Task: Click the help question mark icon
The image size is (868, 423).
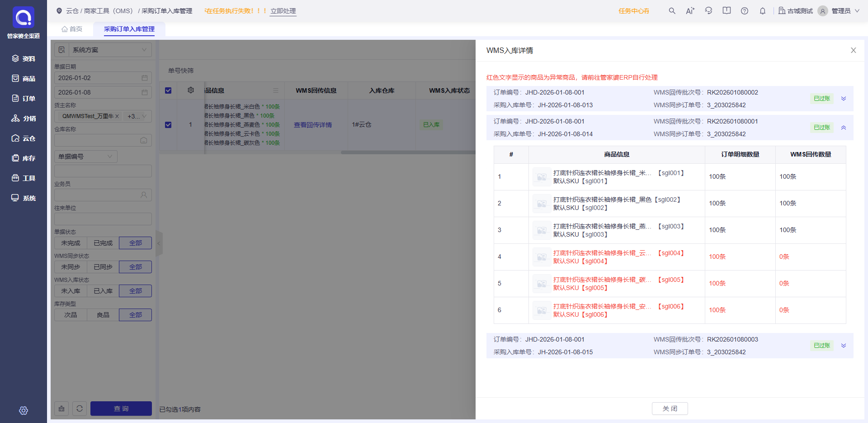Action: click(x=745, y=11)
